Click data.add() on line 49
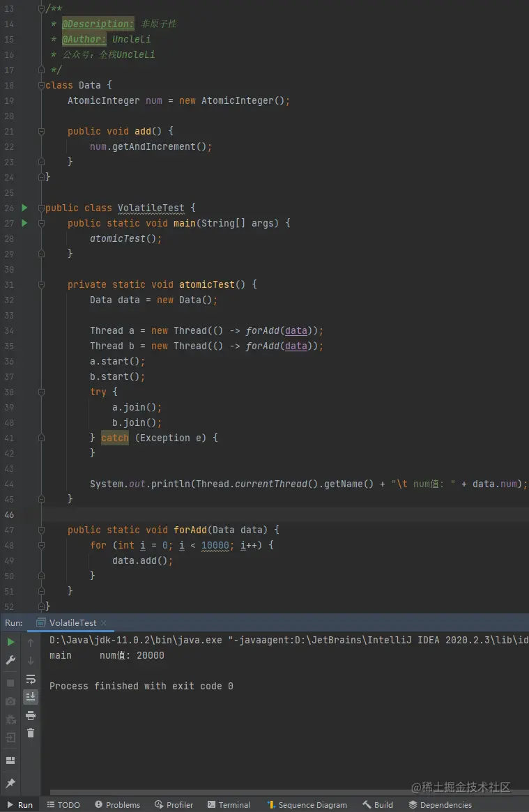529x812 pixels. click(x=142, y=561)
